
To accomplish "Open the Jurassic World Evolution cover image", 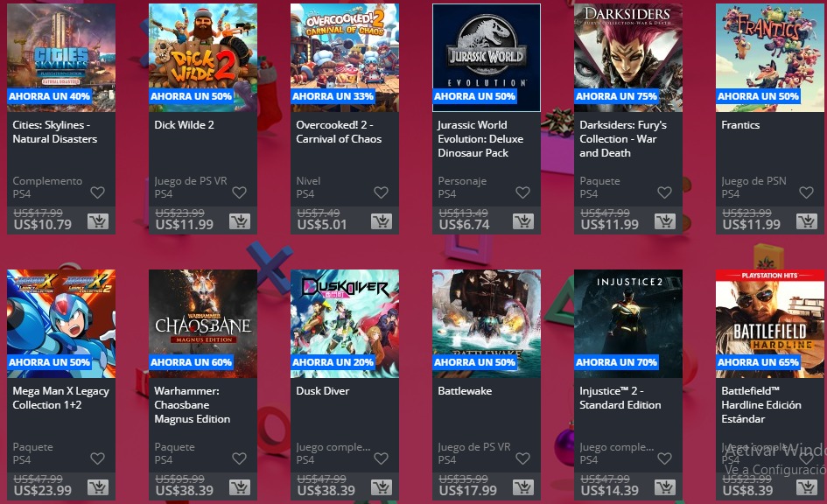I will [487, 58].
